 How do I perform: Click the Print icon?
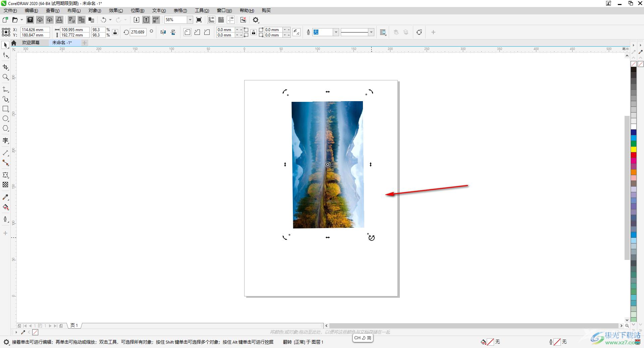click(59, 20)
